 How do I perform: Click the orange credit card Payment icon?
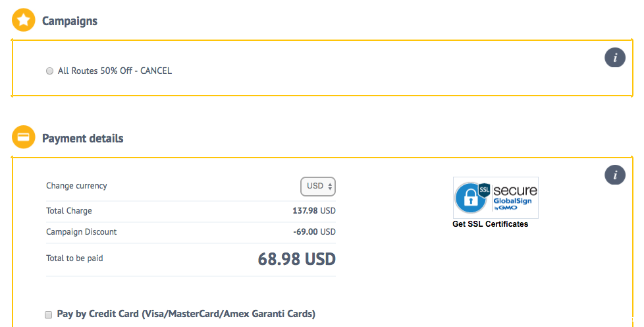[x=24, y=138]
